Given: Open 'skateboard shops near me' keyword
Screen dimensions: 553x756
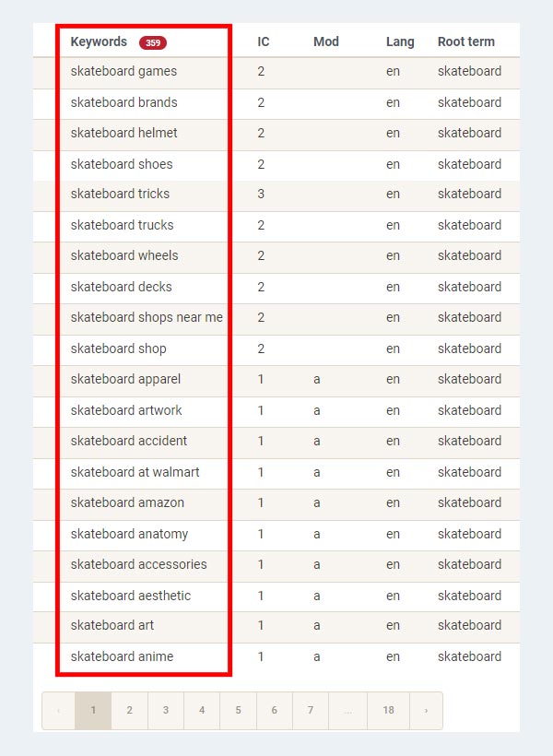Looking at the screenshot, I should pyautogui.click(x=147, y=318).
